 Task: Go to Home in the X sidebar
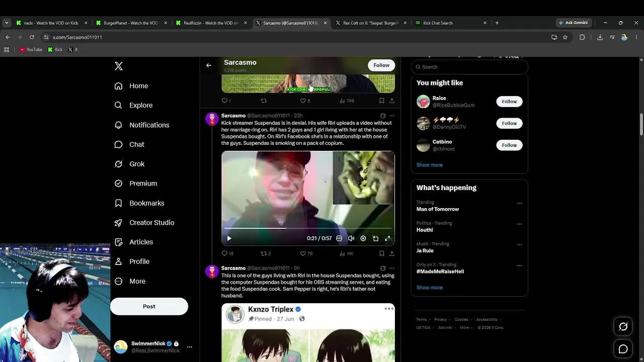click(131, 86)
